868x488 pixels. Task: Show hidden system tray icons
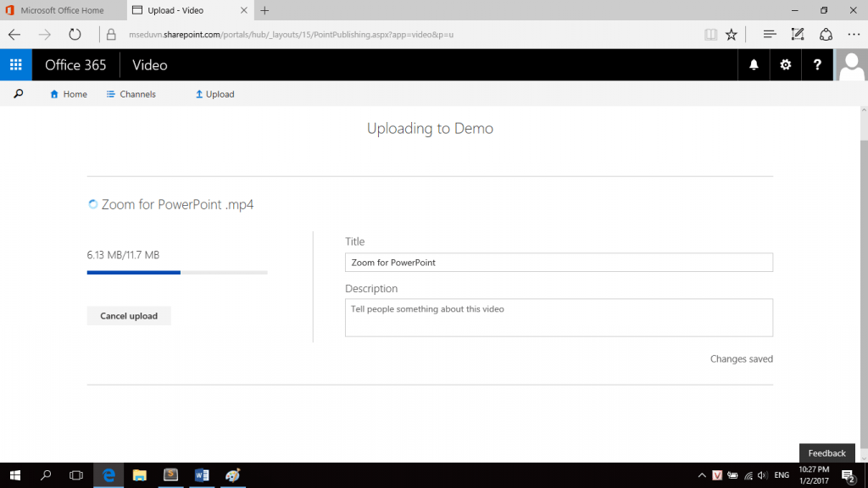click(701, 475)
